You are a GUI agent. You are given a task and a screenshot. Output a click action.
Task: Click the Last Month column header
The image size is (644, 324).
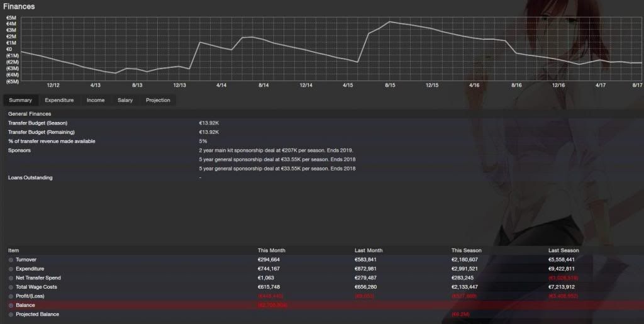(x=369, y=250)
